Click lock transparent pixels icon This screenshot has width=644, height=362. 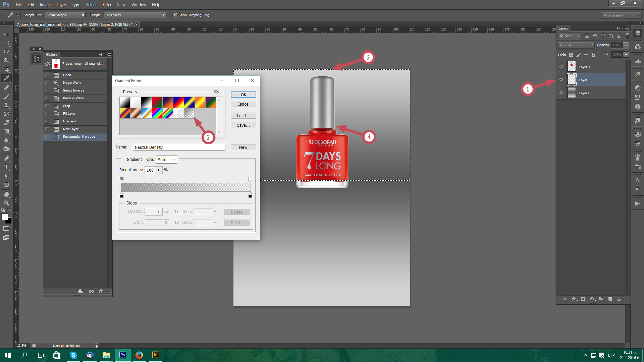(x=571, y=55)
